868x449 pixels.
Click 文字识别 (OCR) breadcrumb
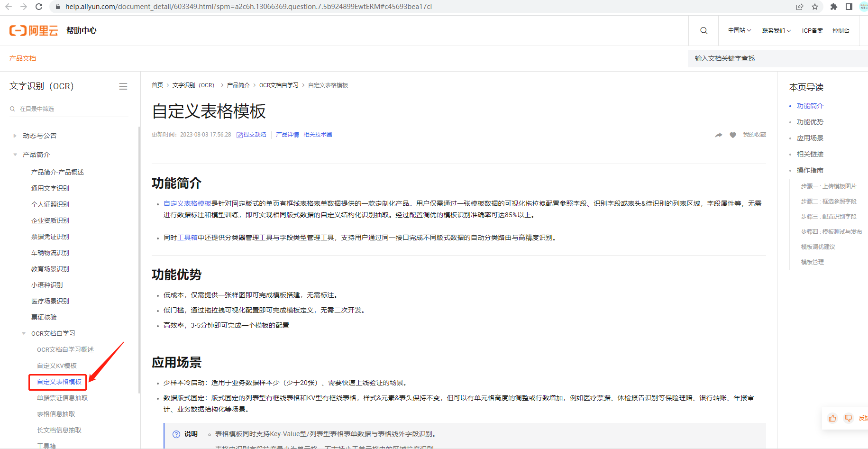193,85
